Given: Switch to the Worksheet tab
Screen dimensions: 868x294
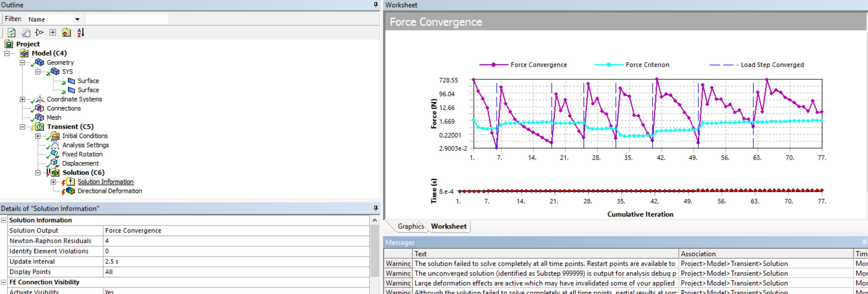Looking at the screenshot, I should pyautogui.click(x=448, y=226).
